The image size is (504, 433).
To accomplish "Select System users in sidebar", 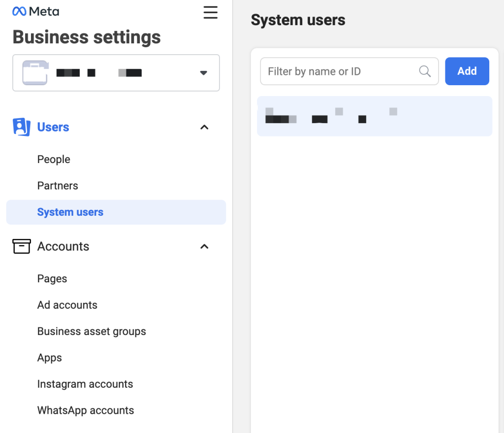I will click(x=116, y=212).
